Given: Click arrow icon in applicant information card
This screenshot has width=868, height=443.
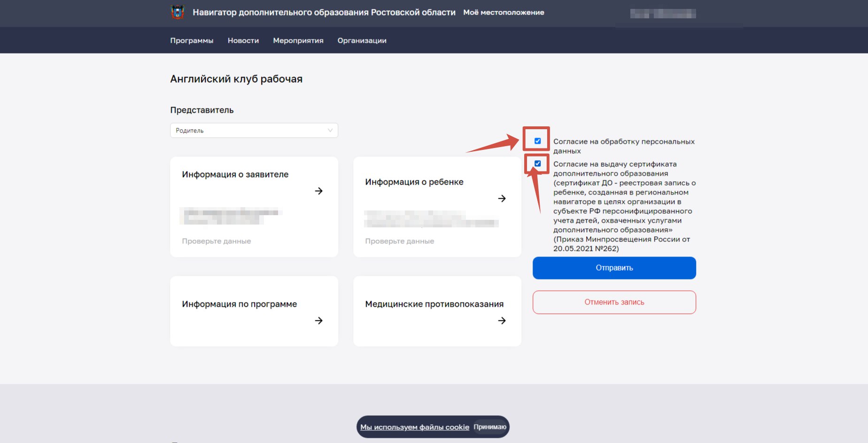Looking at the screenshot, I should point(318,191).
